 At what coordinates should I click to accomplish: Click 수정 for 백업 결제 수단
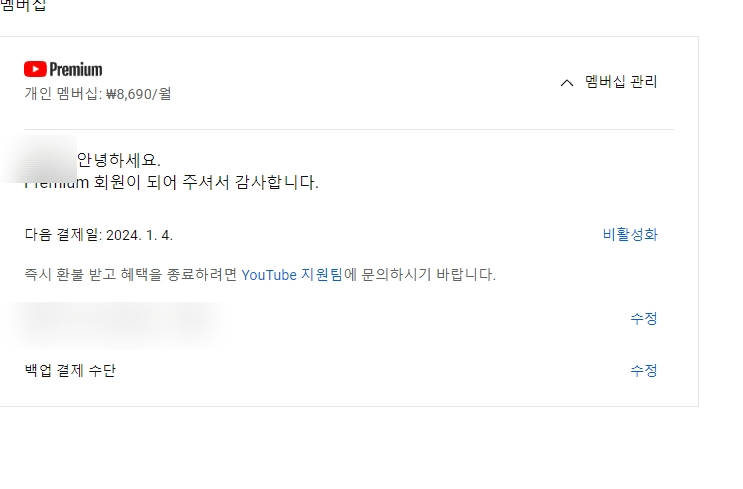click(643, 371)
